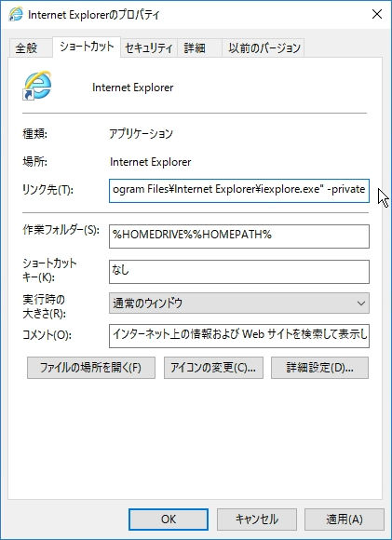Click the キャンセル button
Image resolution: width=392 pixels, height=540 pixels.
257,520
